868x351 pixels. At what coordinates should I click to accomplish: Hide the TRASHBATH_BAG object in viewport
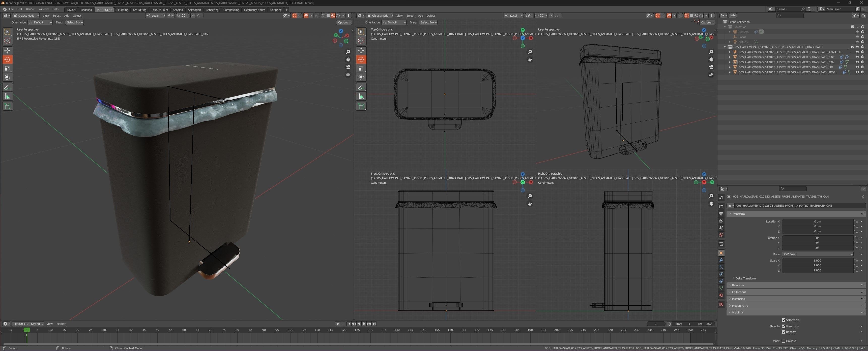[858, 57]
